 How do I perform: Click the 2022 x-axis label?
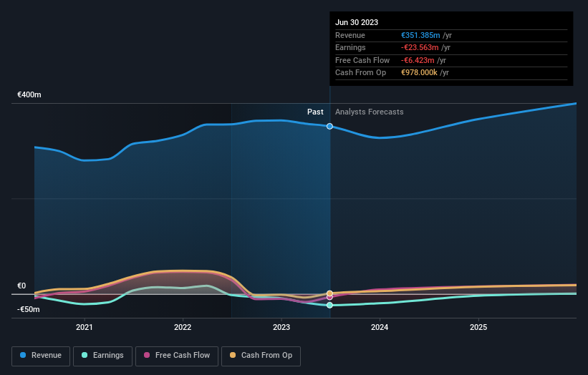click(x=183, y=327)
